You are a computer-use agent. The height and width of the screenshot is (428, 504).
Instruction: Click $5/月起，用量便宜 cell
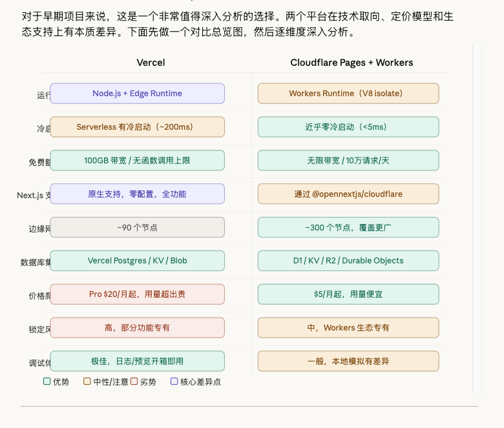(x=348, y=294)
